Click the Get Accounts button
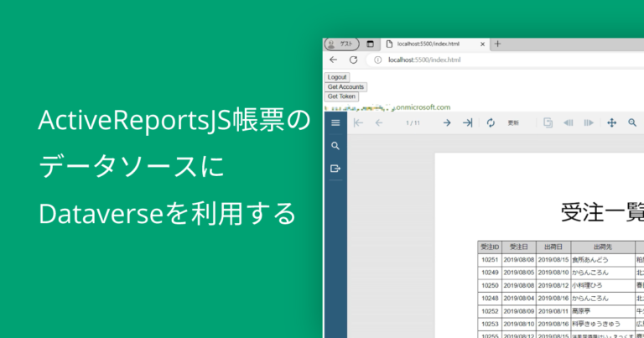 [345, 86]
